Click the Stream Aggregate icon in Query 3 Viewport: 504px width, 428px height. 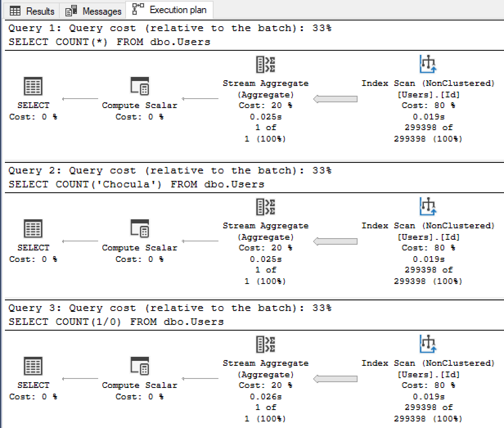point(266,345)
